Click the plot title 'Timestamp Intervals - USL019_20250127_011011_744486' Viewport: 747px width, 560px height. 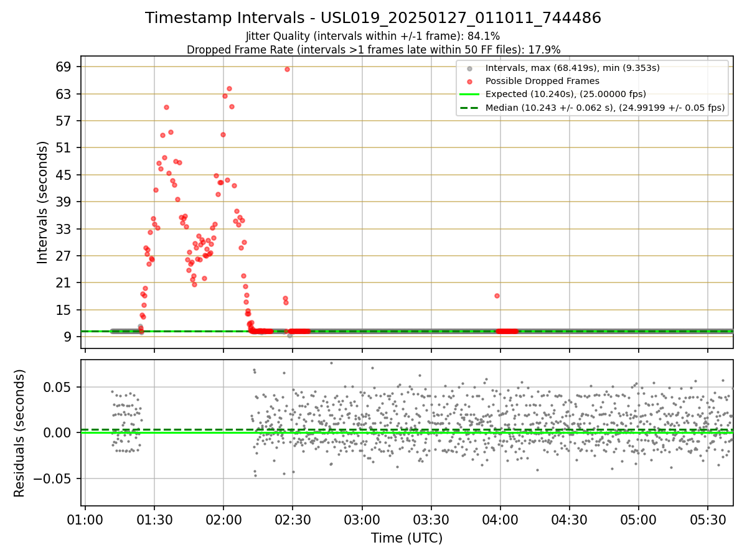click(x=373, y=18)
